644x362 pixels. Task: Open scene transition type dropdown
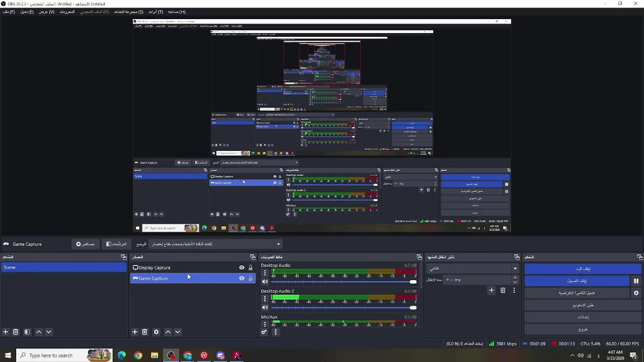pos(473,268)
